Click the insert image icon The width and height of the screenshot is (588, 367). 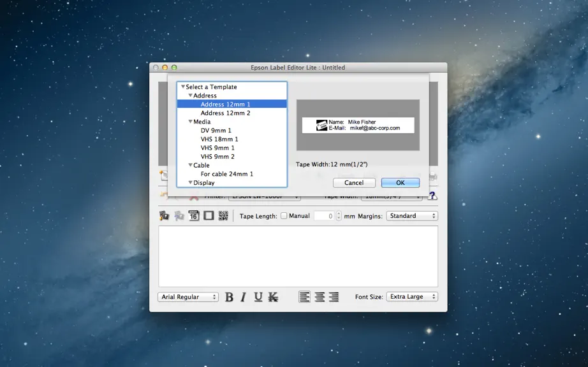pos(164,216)
